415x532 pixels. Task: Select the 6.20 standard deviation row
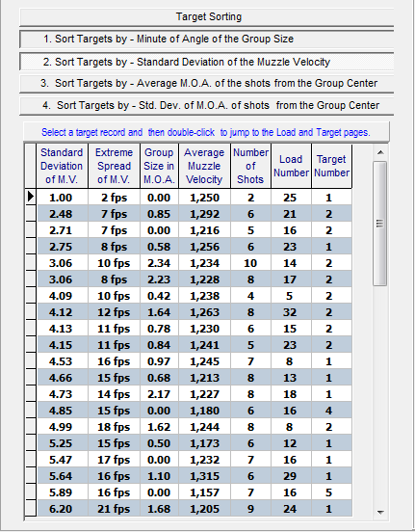click(194, 509)
